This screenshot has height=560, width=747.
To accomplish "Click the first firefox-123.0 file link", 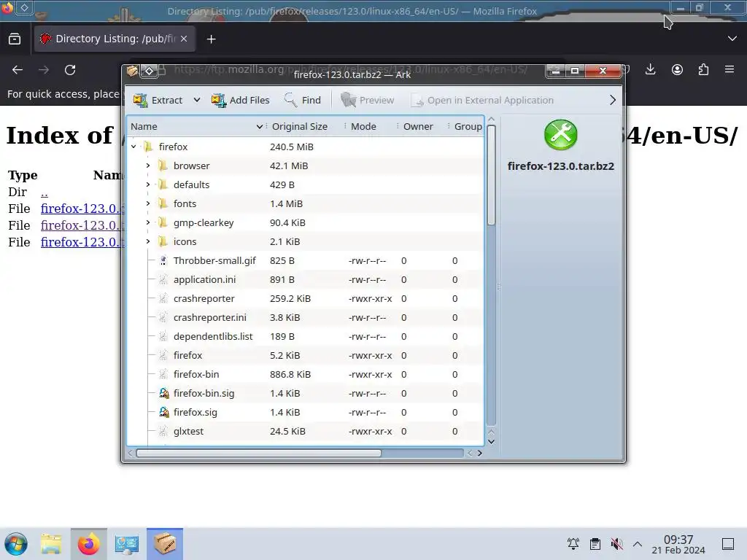I will pyautogui.click(x=82, y=209).
